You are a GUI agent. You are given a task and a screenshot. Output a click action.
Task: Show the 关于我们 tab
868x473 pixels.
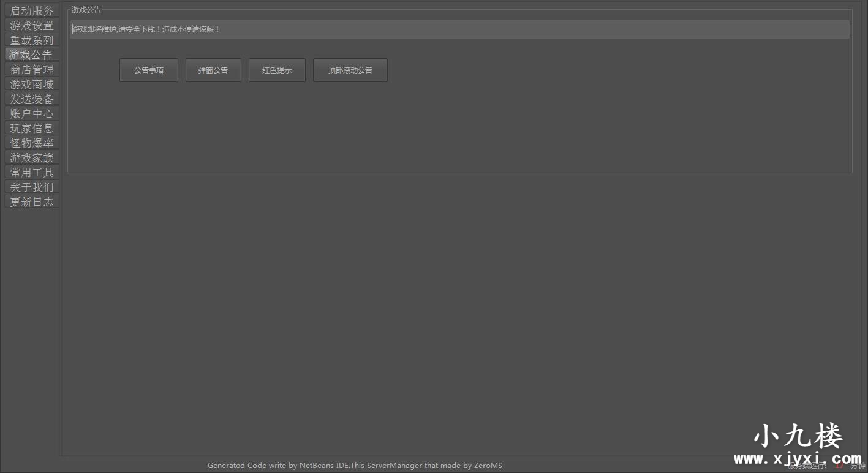32,187
